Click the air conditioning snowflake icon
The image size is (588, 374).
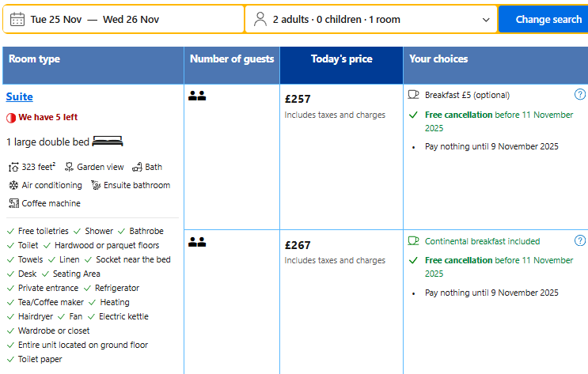13,185
